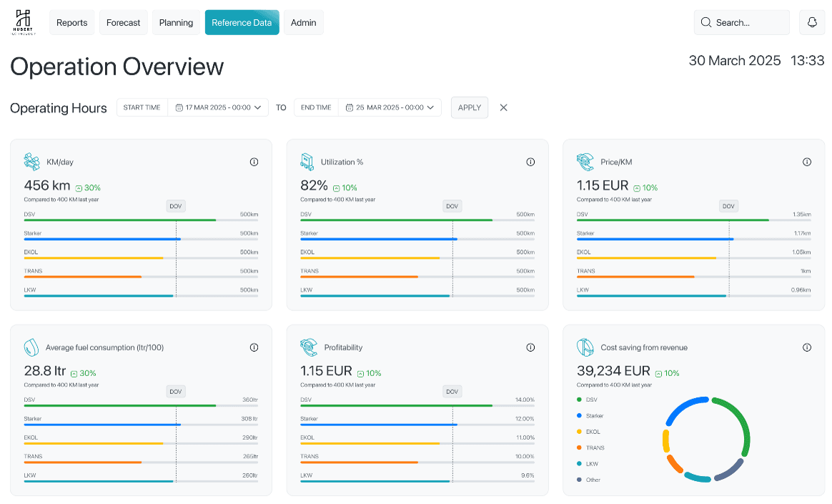The width and height of the screenshot is (832, 504).
Task: Go to the Forecast tab
Action: pyautogui.click(x=123, y=22)
